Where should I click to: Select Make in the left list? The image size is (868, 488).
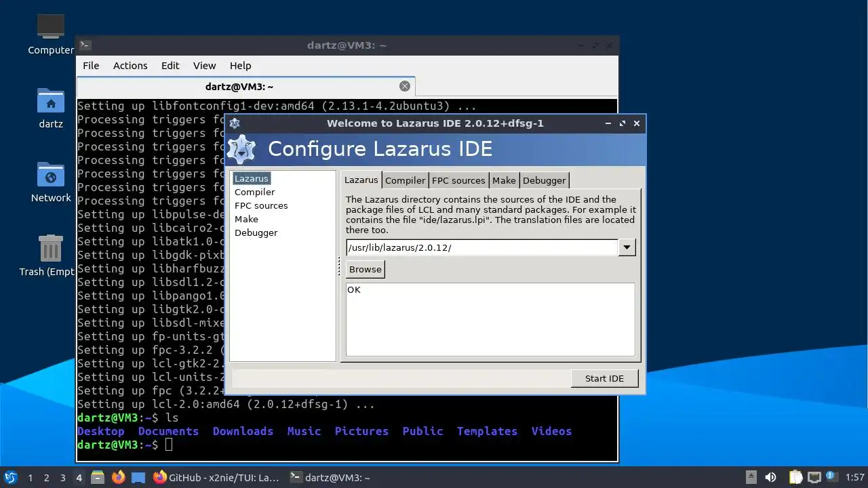click(x=246, y=219)
